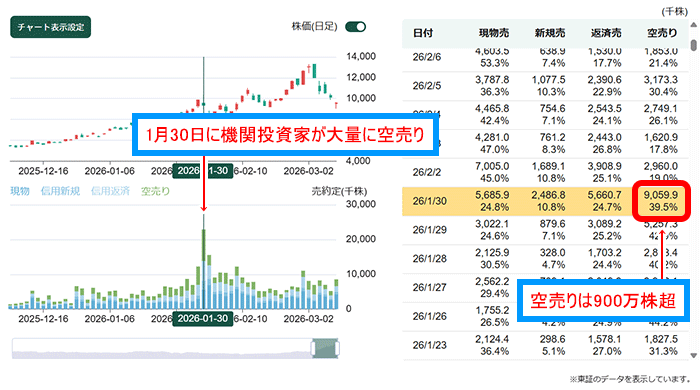Click the table scrollbar thumb

pos(693,45)
